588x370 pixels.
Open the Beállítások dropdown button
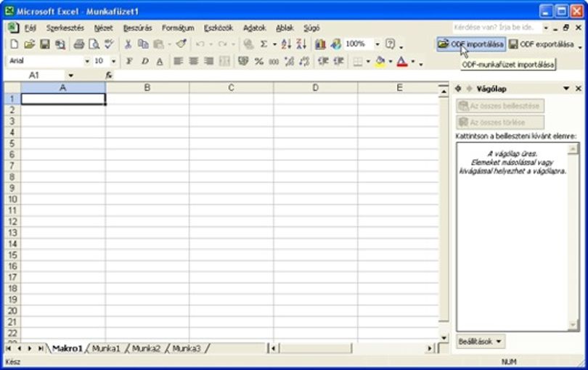[x=481, y=342]
